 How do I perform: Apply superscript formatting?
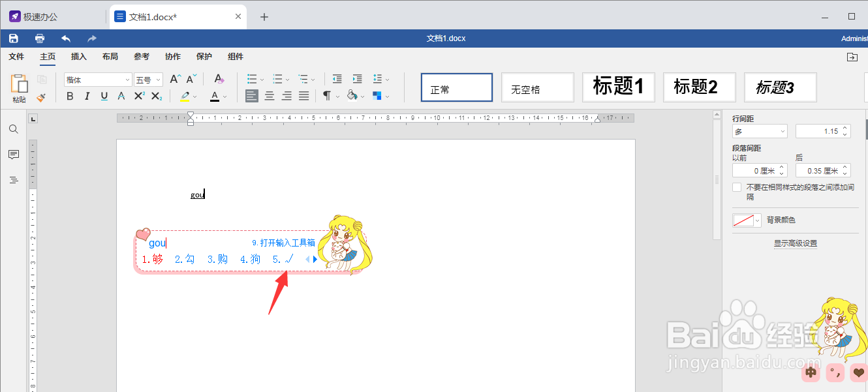click(140, 96)
